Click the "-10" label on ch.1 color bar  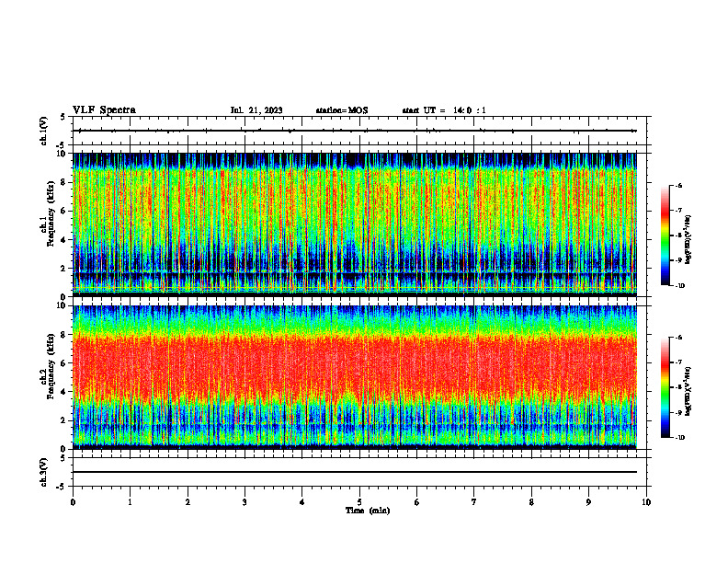(x=680, y=286)
